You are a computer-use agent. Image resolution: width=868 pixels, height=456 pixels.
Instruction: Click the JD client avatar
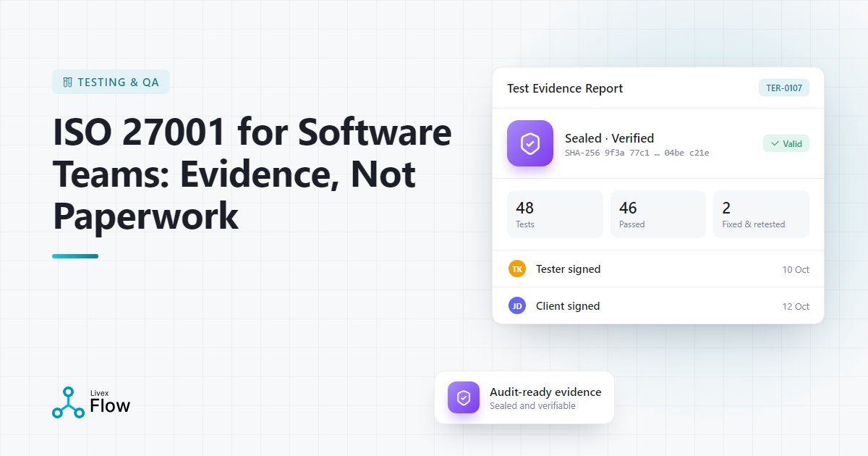pyautogui.click(x=517, y=306)
